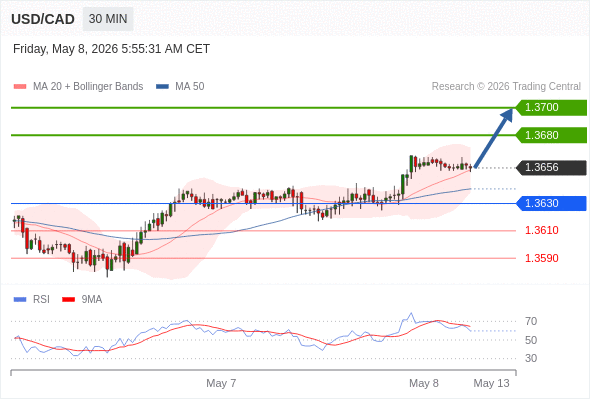This screenshot has height=400, width=590.
Task: Click the USD/CAD pair title
Action: [x=43, y=19]
